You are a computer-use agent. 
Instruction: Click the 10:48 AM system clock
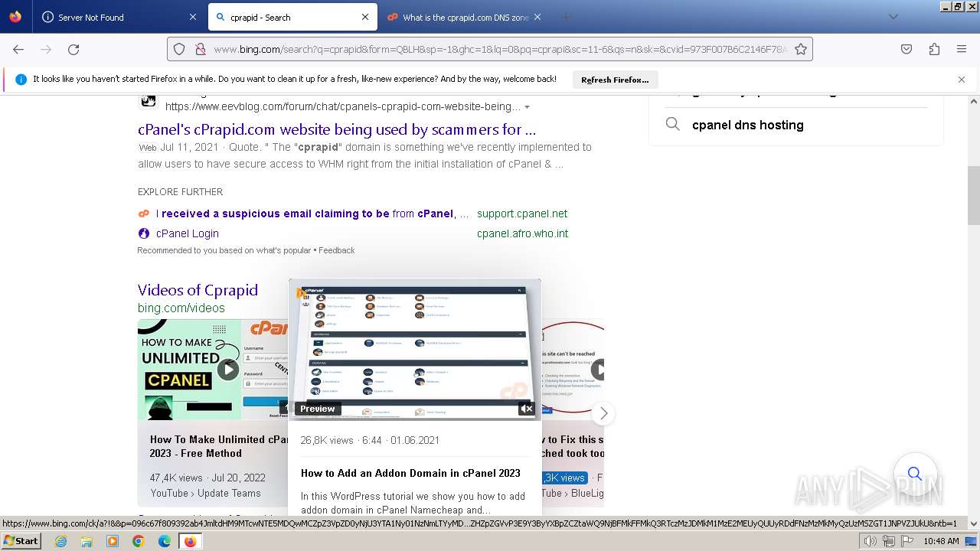pyautogui.click(x=941, y=541)
